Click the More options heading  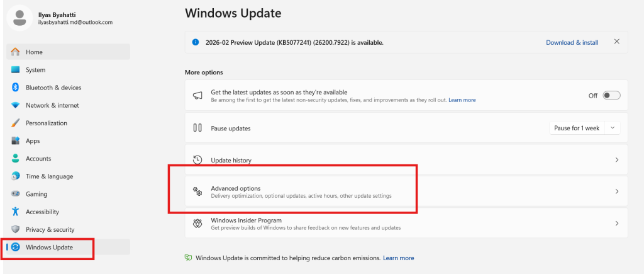pyautogui.click(x=204, y=72)
